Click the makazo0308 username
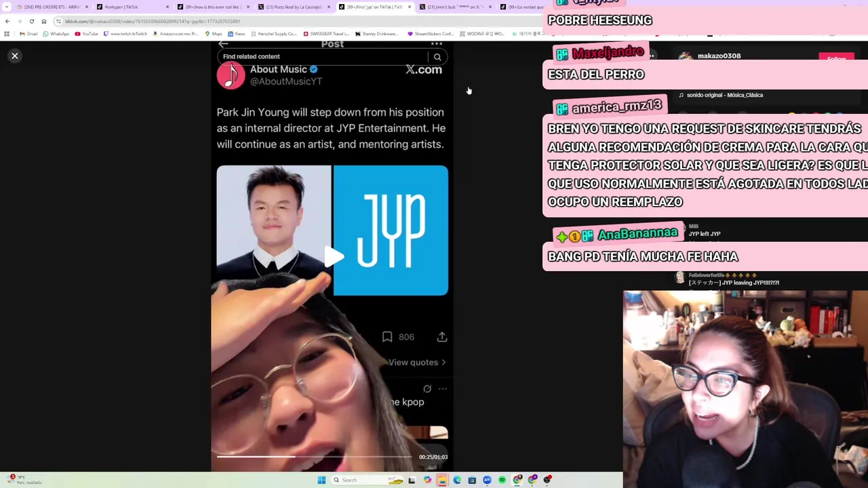 (719, 56)
